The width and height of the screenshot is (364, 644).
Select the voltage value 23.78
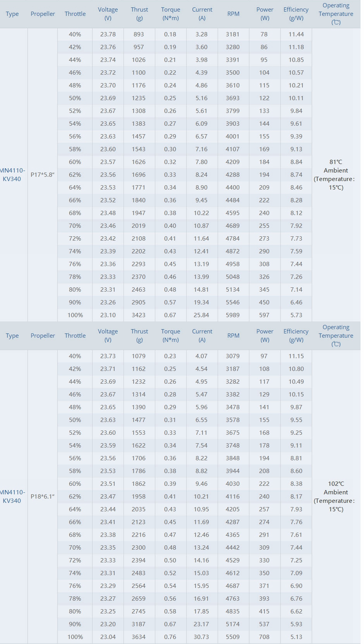coord(108,34)
